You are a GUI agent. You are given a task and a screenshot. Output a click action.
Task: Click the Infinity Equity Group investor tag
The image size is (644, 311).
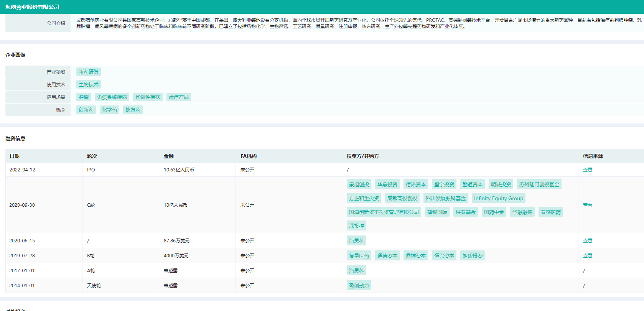click(498, 198)
